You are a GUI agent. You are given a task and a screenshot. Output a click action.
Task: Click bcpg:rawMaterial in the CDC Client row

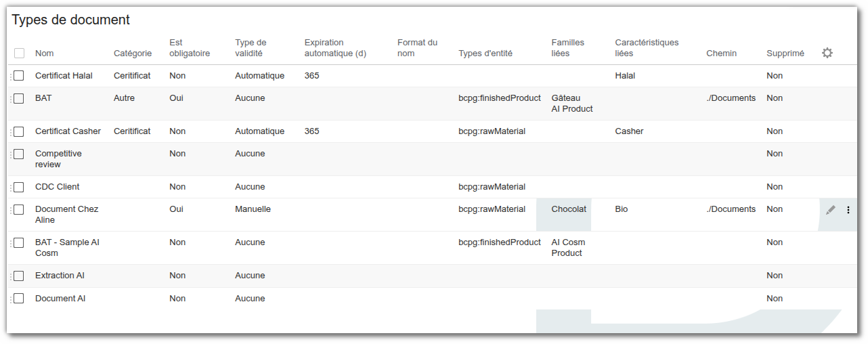492,187
